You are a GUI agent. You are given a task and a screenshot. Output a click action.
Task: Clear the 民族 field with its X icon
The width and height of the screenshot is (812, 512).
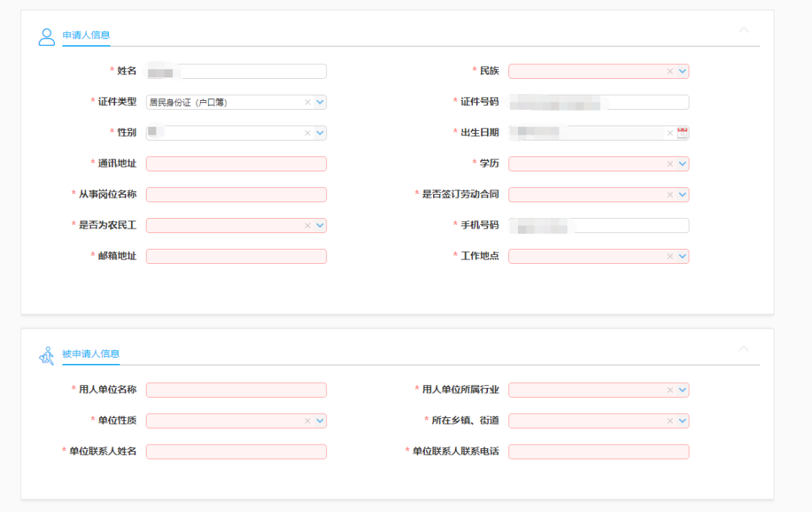point(670,71)
